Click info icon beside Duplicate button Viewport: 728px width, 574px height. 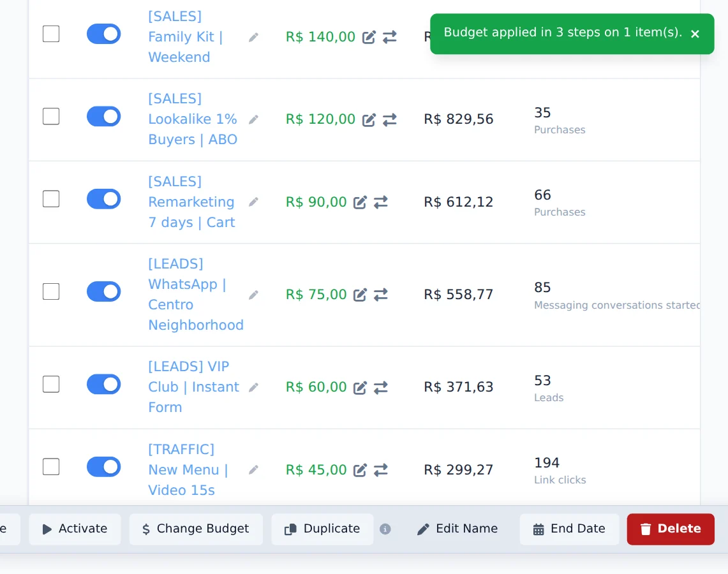pyautogui.click(x=385, y=529)
